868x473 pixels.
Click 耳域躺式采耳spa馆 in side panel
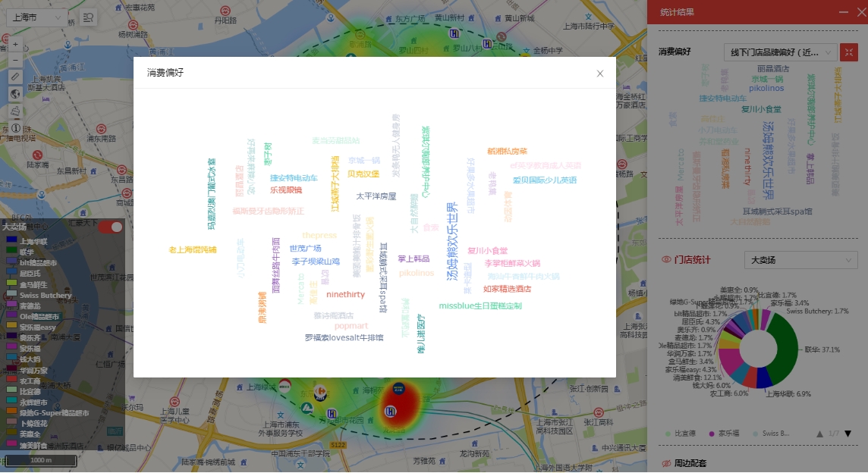click(777, 211)
